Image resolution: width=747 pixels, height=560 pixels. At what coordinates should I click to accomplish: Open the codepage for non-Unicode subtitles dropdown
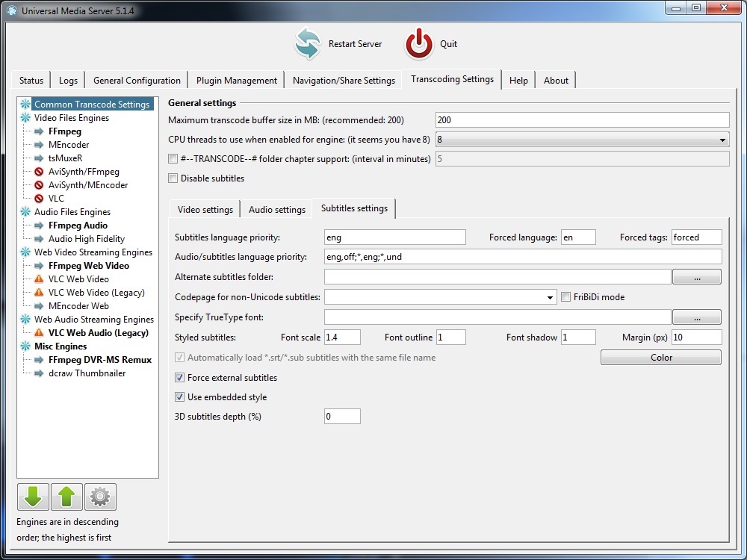click(x=440, y=297)
